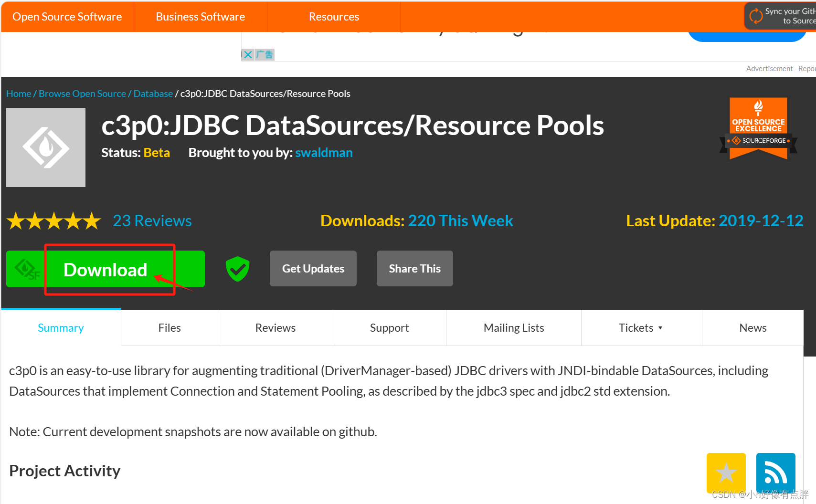Screen dimensions: 816x504
Task: Switch to the Summary tab
Action: [x=61, y=328]
